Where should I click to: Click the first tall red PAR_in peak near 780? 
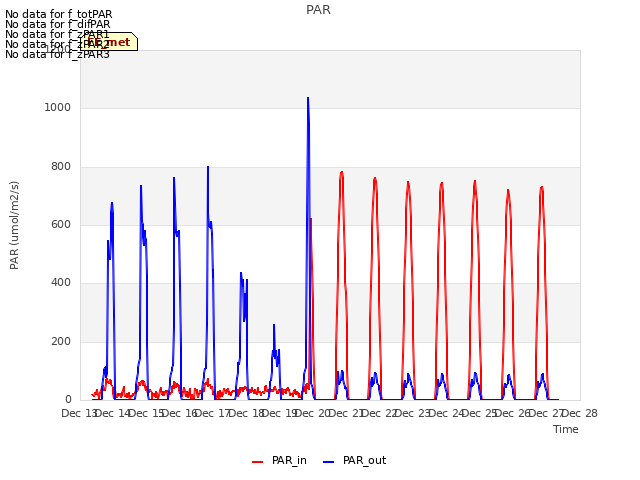(x=342, y=173)
